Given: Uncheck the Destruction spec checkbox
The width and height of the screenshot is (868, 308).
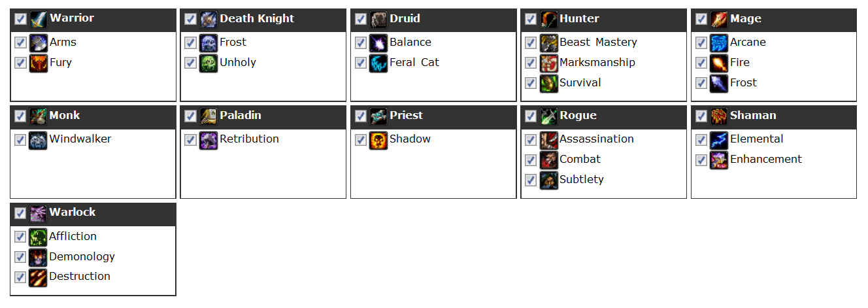Looking at the screenshot, I should (20, 277).
